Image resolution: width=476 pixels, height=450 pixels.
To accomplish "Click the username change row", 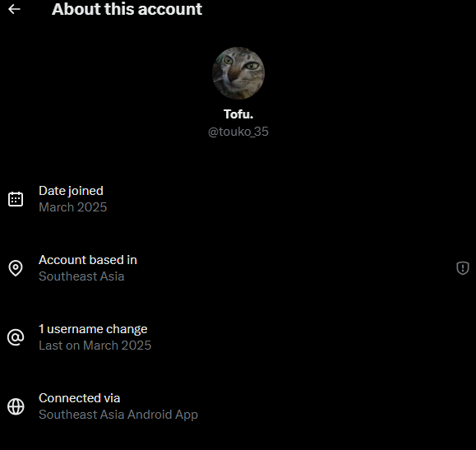I will (x=238, y=337).
